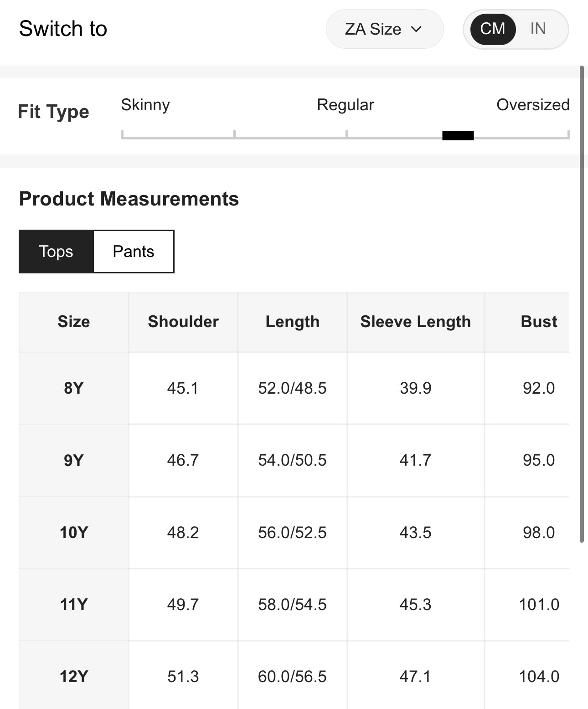Select the 9Y size row label
588x709 pixels.
[x=74, y=460]
